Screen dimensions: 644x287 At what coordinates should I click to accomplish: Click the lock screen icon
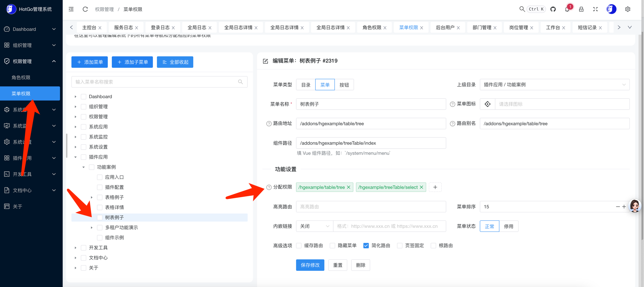(581, 9)
